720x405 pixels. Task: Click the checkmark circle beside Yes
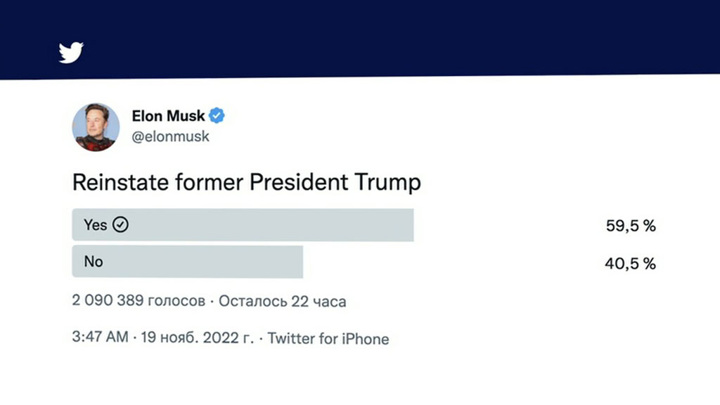click(x=120, y=225)
